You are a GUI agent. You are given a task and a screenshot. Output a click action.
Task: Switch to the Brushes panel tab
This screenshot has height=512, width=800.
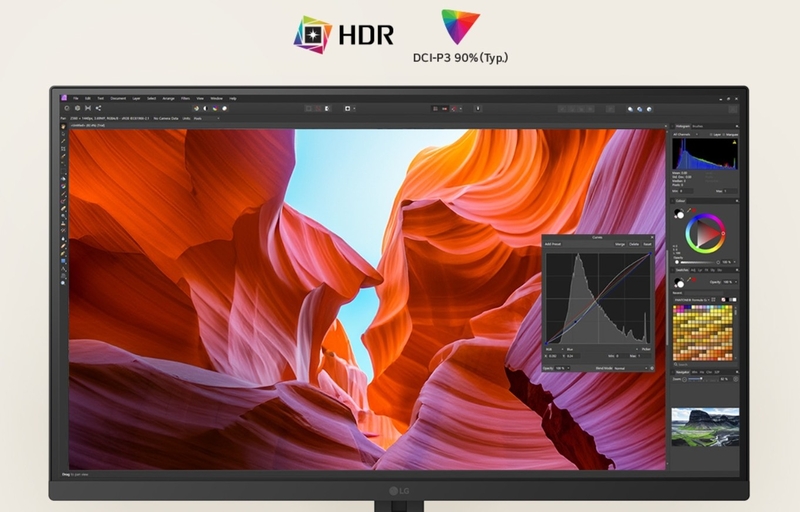tap(697, 126)
